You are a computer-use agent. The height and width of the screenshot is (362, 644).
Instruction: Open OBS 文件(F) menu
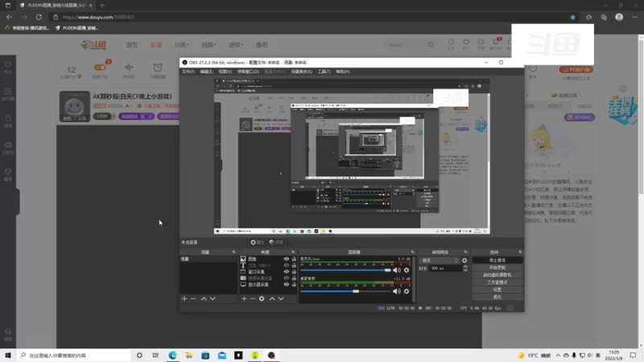(x=188, y=72)
